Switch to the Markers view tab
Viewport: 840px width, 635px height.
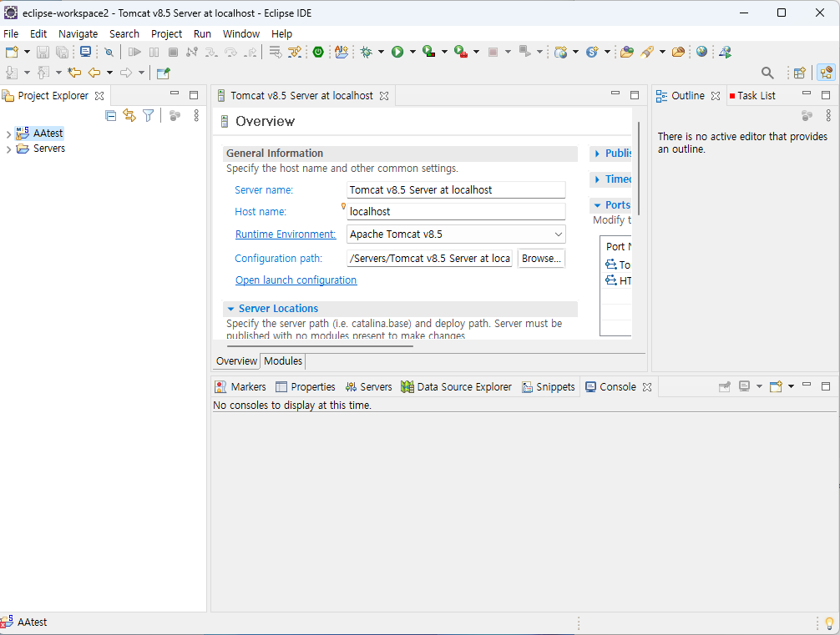pyautogui.click(x=240, y=387)
